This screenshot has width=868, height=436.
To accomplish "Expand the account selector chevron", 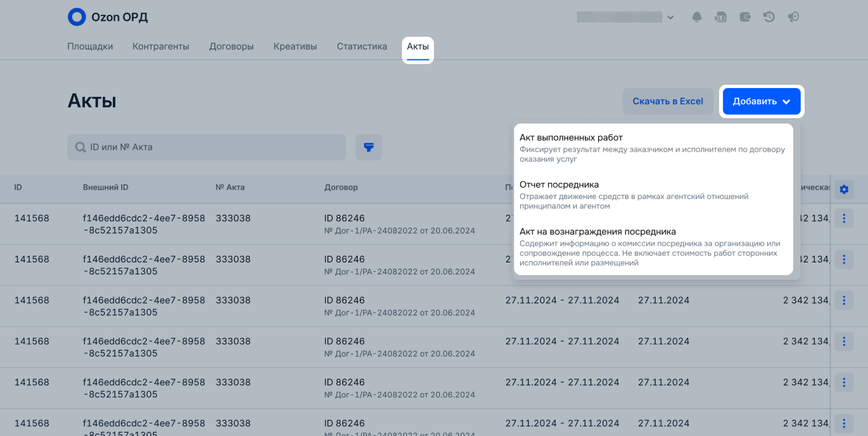I will (x=670, y=17).
